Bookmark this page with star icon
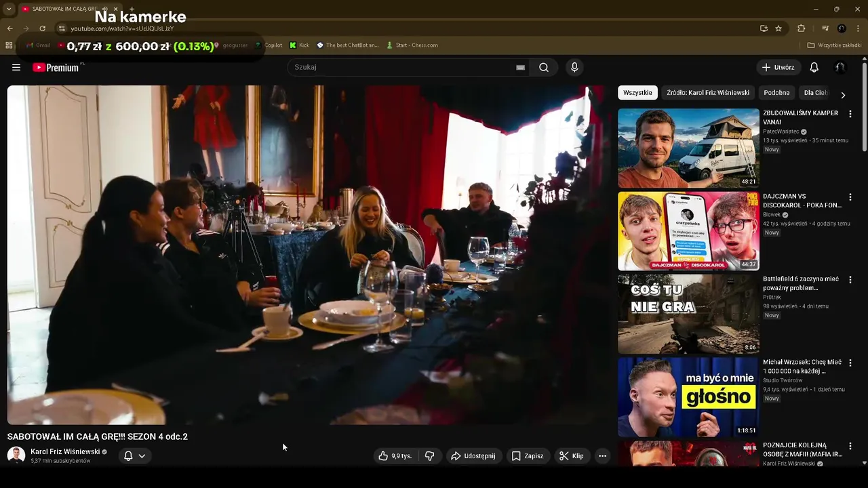The height and width of the screenshot is (488, 868). (x=778, y=28)
